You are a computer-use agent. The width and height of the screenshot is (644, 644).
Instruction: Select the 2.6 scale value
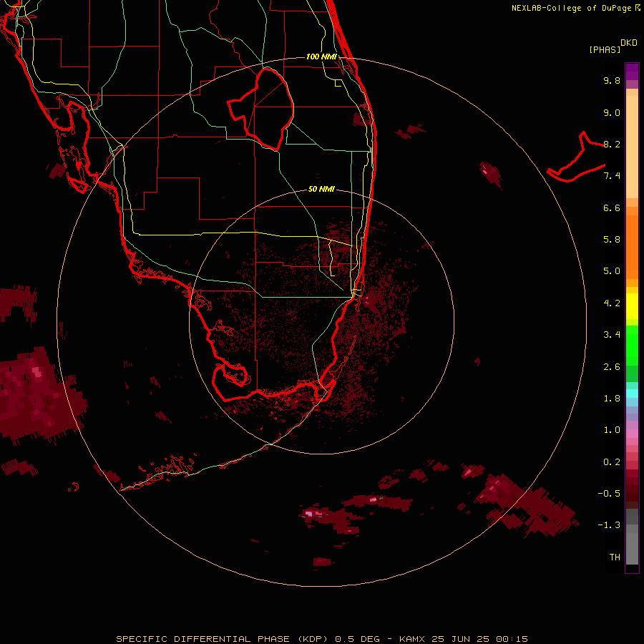[612, 367]
